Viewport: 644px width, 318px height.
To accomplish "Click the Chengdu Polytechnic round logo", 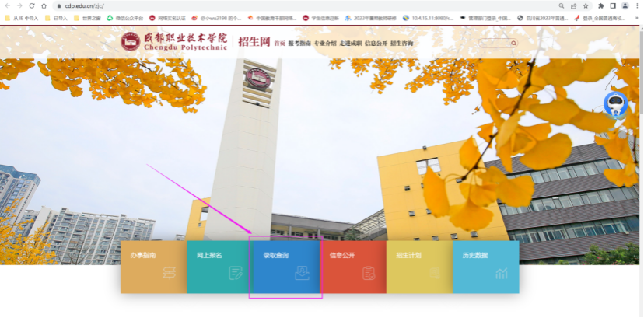I will tap(131, 41).
